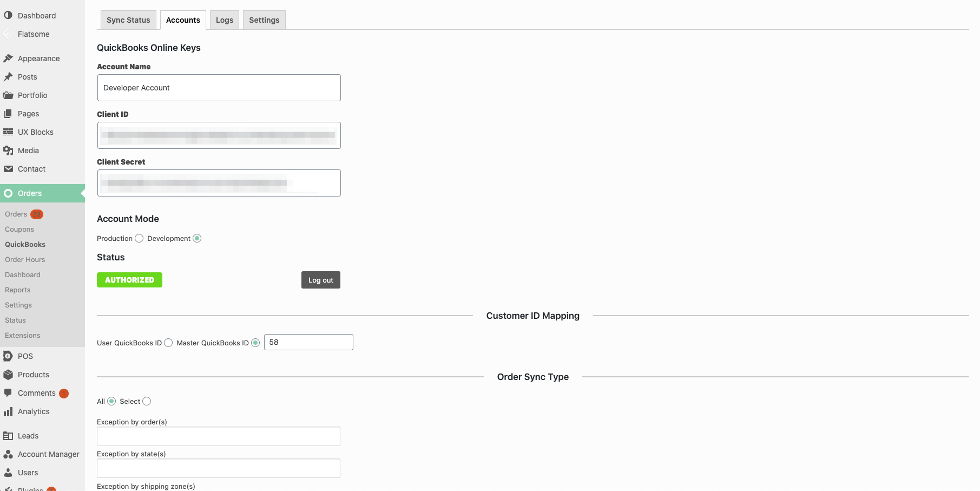
Task: Choose User QuickBooks ID mapping option
Action: point(168,342)
